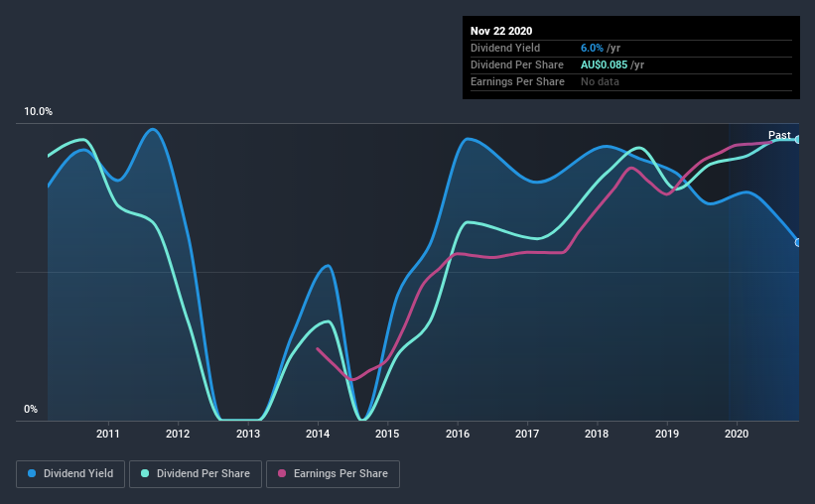
Task: Select the 2012 x-axis label
Action: 178,434
